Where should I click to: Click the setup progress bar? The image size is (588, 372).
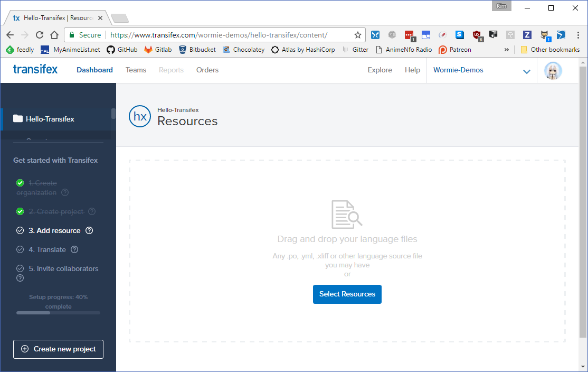[x=58, y=313]
